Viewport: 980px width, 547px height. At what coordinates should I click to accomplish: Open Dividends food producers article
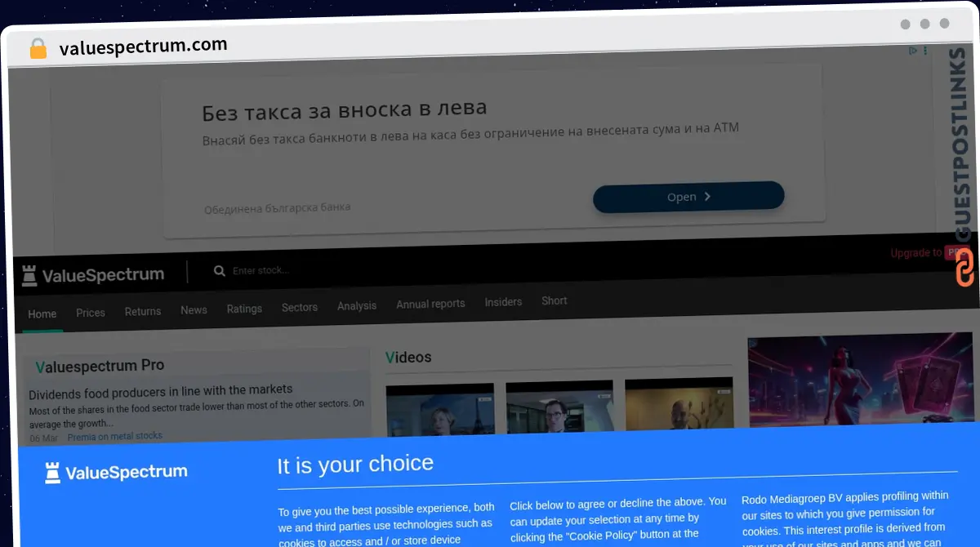coord(161,391)
